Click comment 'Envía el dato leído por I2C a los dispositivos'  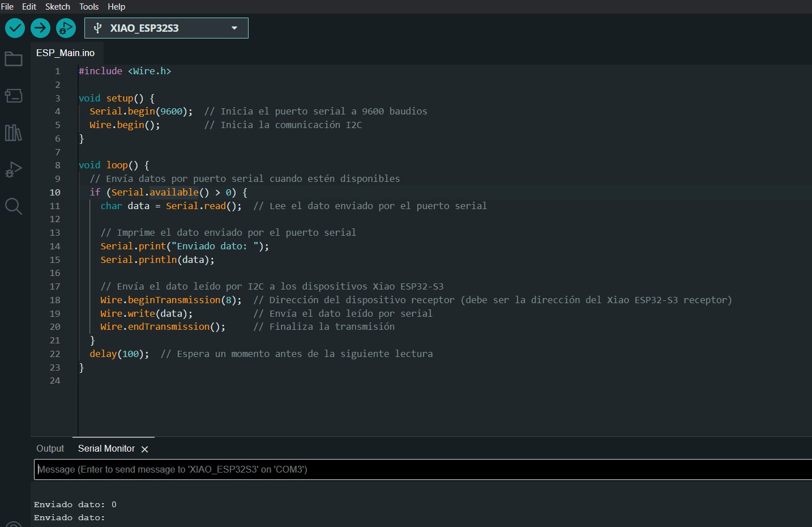272,286
